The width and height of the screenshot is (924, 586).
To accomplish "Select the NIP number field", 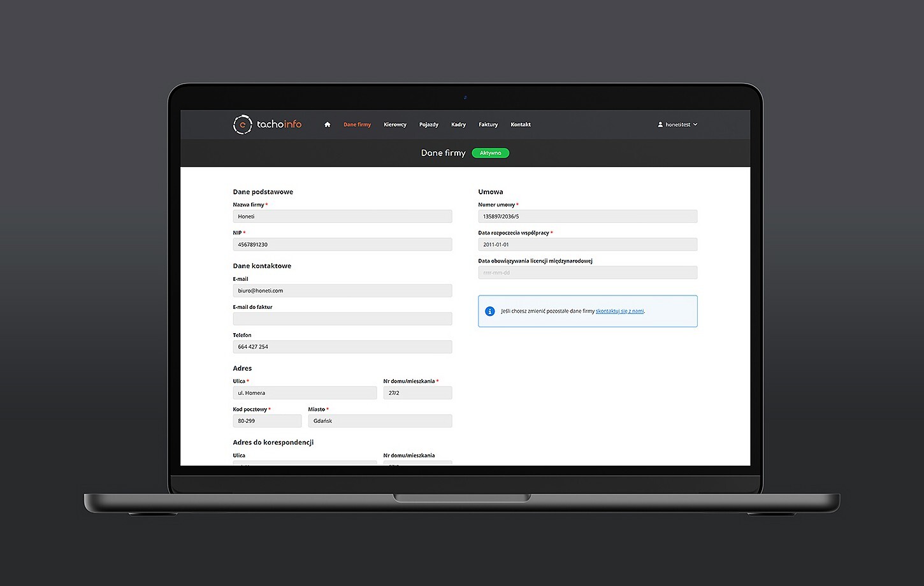I will 342,244.
